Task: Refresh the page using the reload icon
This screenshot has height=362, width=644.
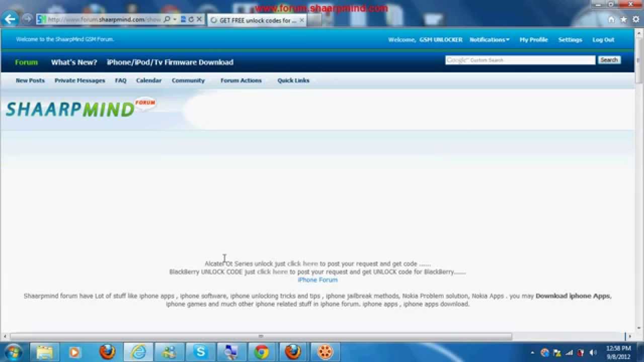Action: pyautogui.click(x=191, y=20)
